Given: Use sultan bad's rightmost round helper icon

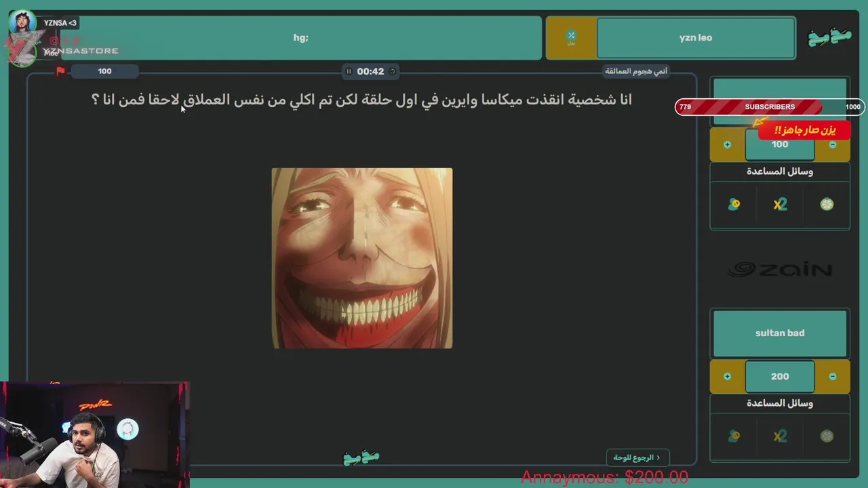Looking at the screenshot, I should pyautogui.click(x=827, y=436).
